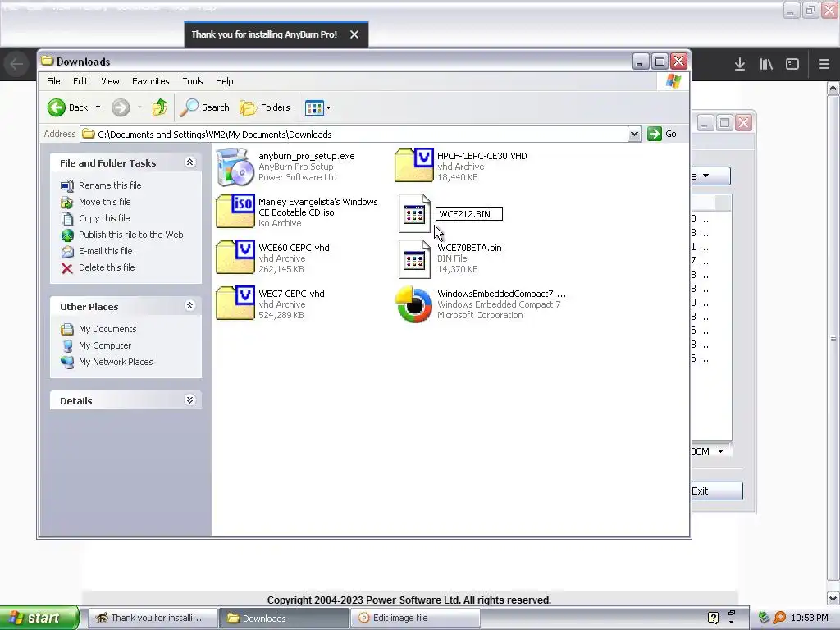Click the address path field
The width and height of the screenshot is (840, 630).
tap(354, 134)
